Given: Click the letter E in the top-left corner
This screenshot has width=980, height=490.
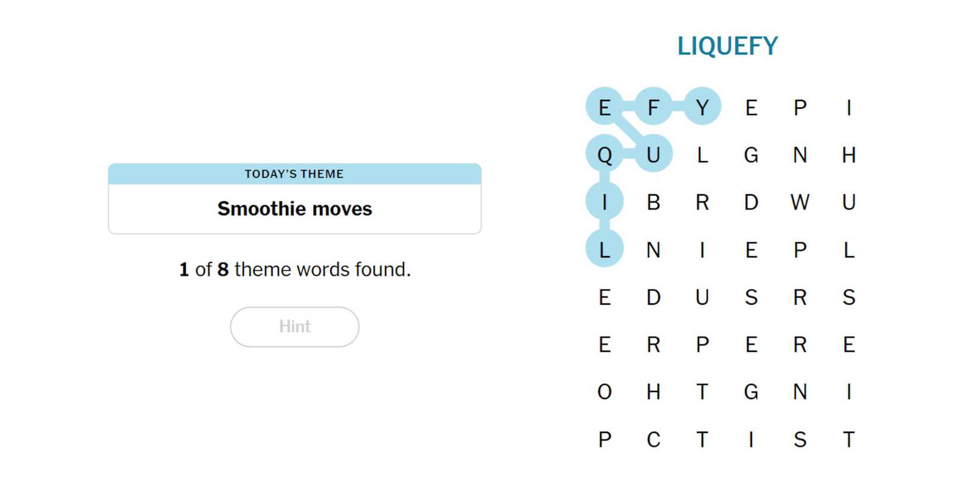Looking at the screenshot, I should click(x=604, y=108).
